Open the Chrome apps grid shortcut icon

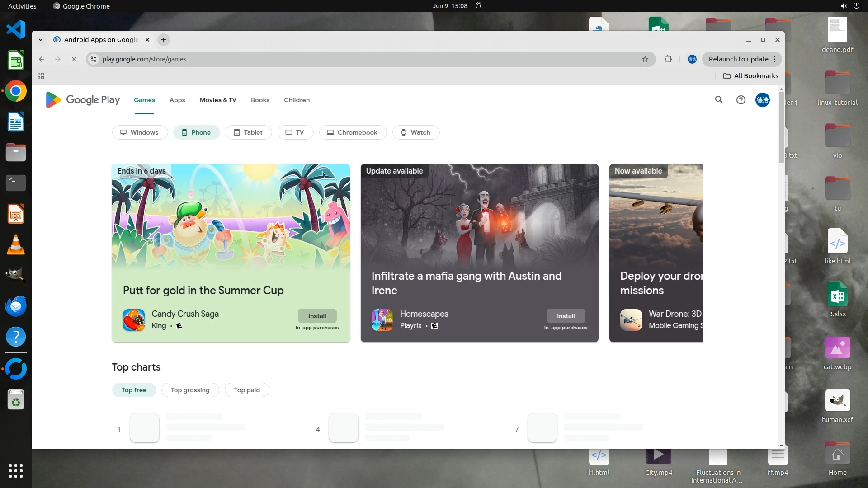[x=41, y=76]
